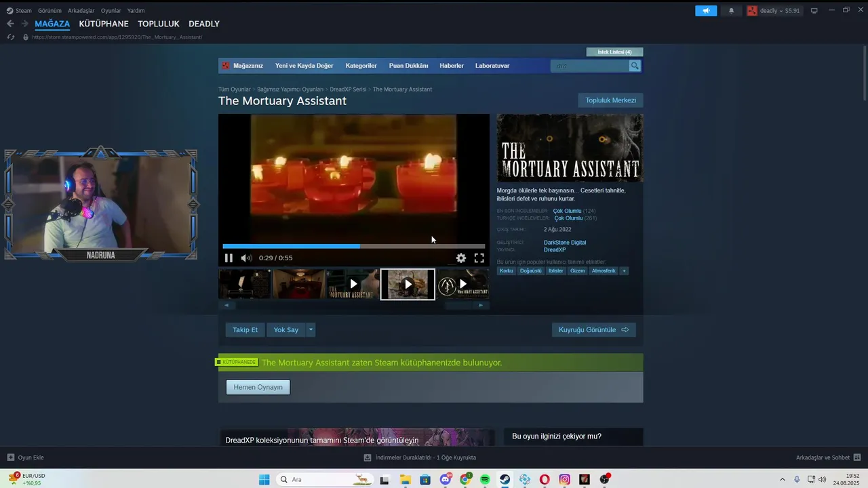Switch to TOPLULUK tab

tap(159, 24)
